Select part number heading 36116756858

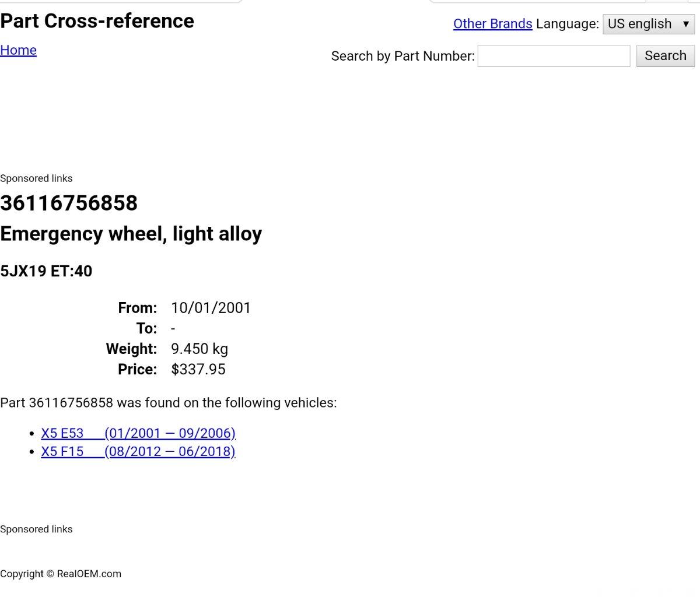pos(69,203)
